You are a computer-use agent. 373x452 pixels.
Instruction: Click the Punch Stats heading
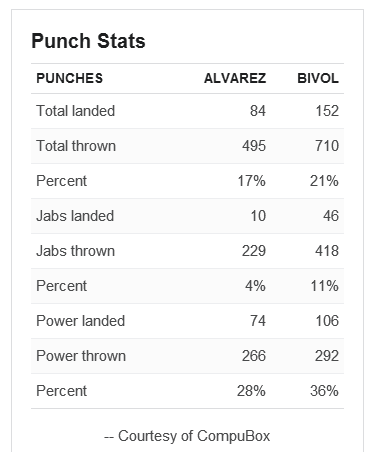pyautogui.click(x=88, y=41)
